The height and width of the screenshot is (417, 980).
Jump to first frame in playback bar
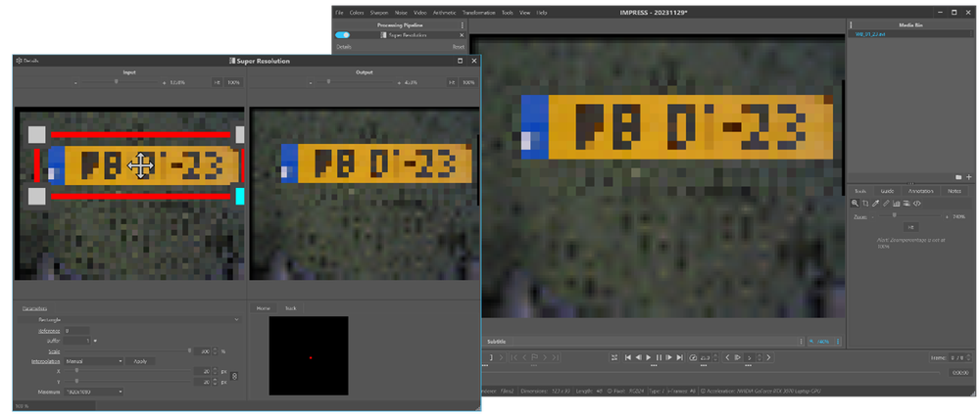click(x=627, y=357)
